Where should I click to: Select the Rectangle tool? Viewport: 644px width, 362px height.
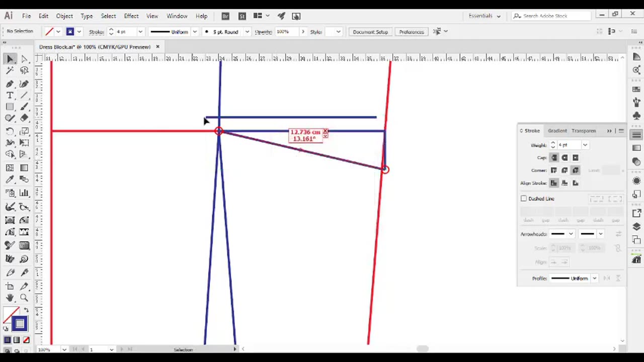pyautogui.click(x=10, y=107)
